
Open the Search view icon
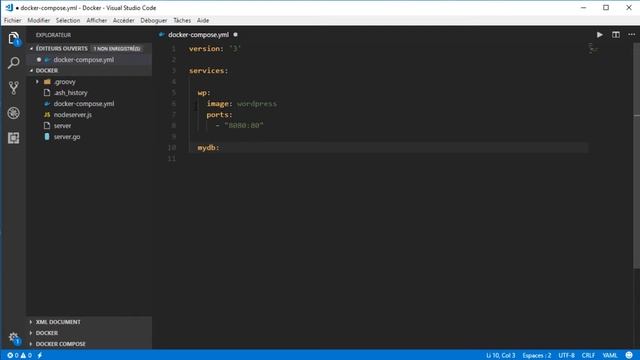pyautogui.click(x=13, y=63)
